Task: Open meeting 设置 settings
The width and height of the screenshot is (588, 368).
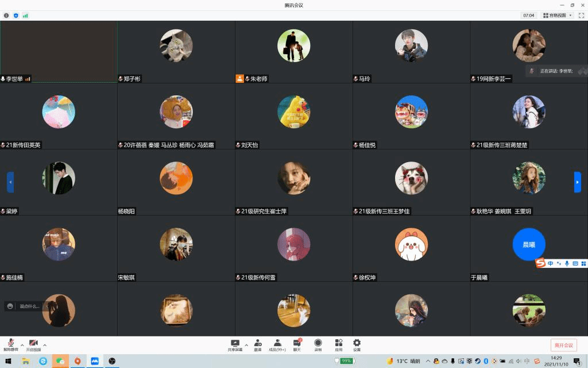Action: (357, 344)
